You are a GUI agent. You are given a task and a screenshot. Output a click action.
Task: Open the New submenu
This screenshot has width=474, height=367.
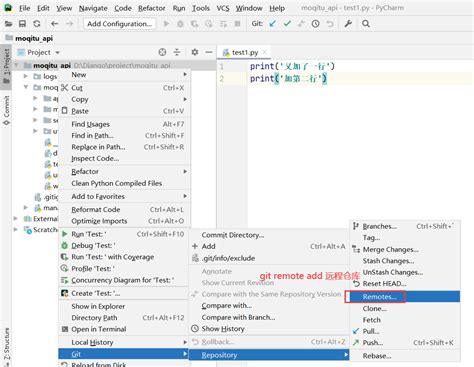point(125,75)
